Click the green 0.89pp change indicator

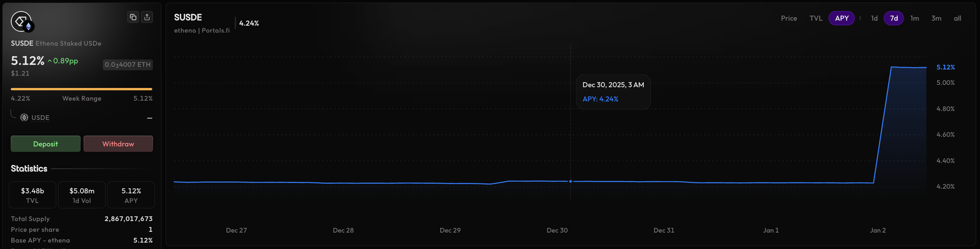63,61
